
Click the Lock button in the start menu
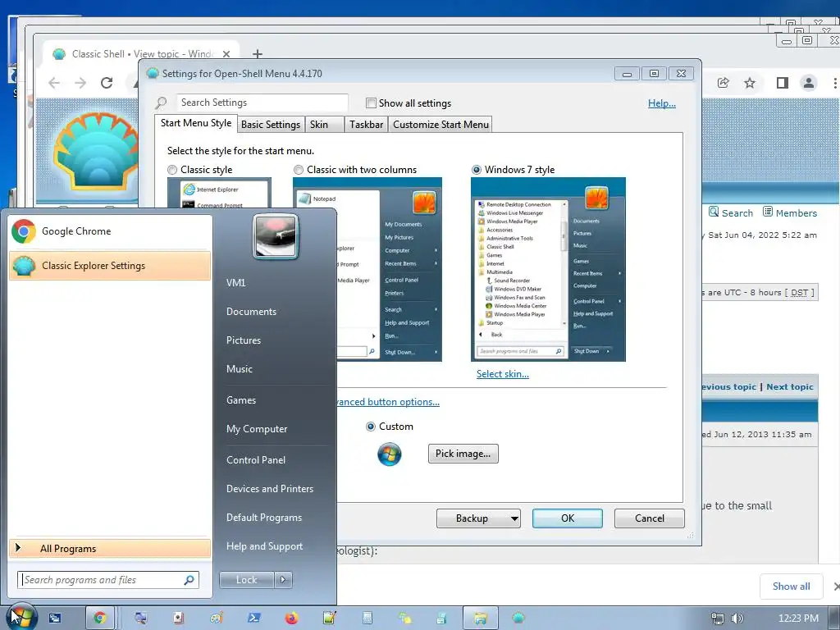246,580
